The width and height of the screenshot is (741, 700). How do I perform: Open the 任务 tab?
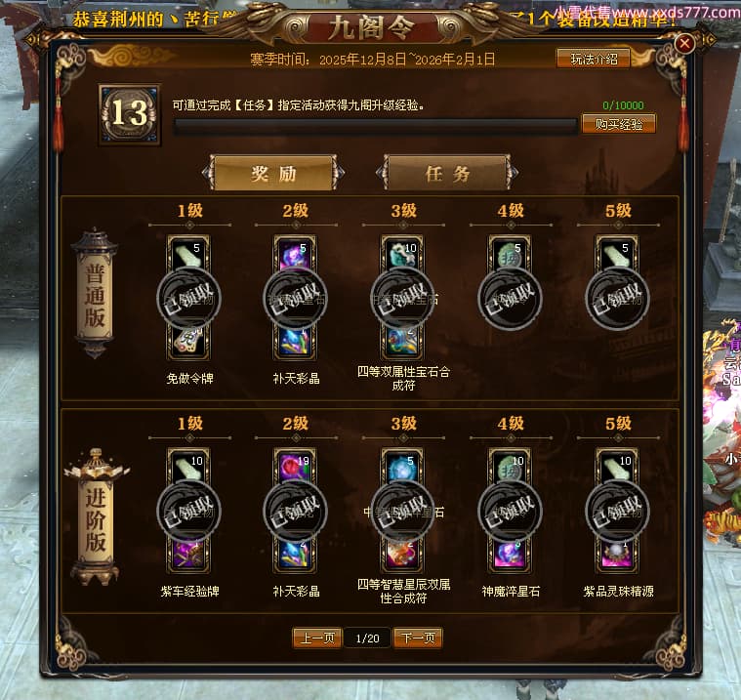click(x=447, y=173)
